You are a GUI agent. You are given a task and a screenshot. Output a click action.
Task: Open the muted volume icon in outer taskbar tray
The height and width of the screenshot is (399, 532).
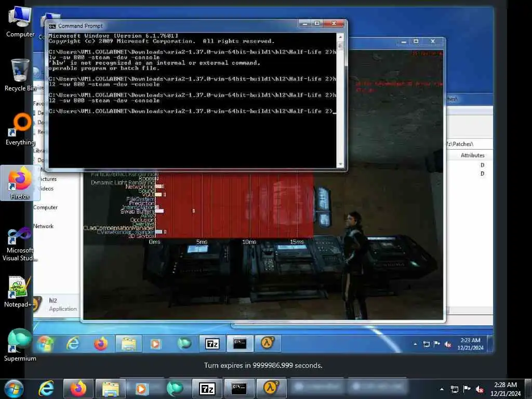480,389
